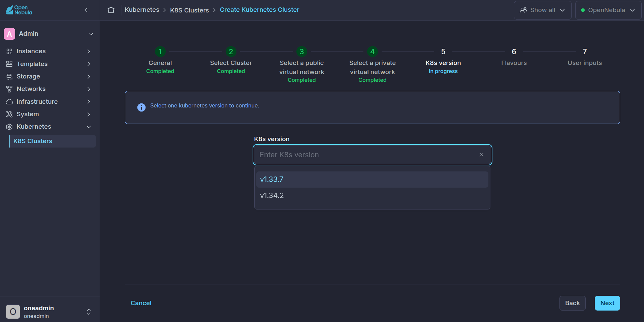Image resolution: width=644 pixels, height=322 pixels.
Task: Click the General step label
Action: [x=160, y=63]
